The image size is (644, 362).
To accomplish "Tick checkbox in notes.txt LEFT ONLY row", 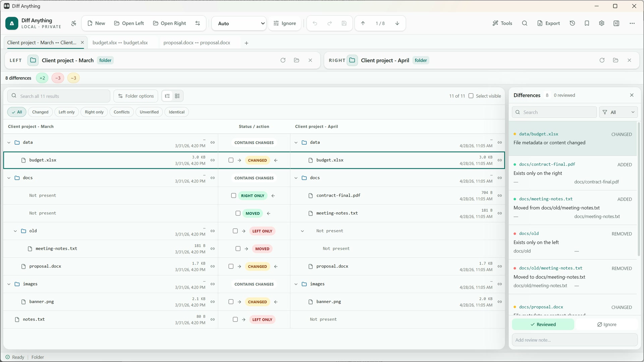I will 235,319.
